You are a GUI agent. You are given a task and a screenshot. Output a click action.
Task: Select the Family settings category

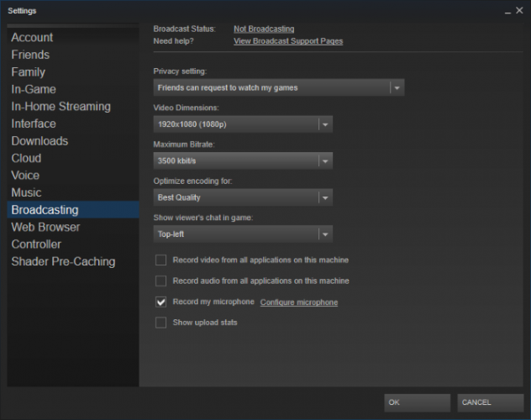click(73, 71)
